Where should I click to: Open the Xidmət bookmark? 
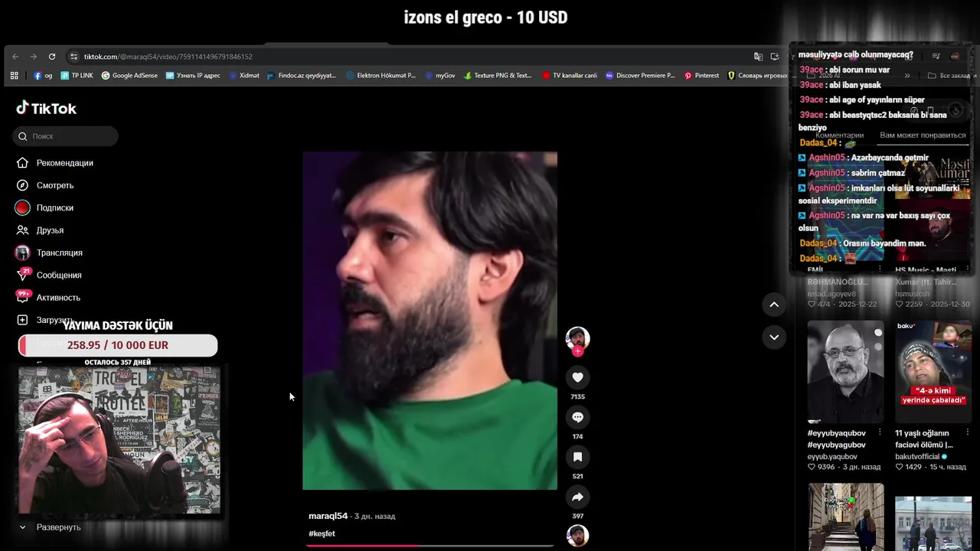click(244, 76)
